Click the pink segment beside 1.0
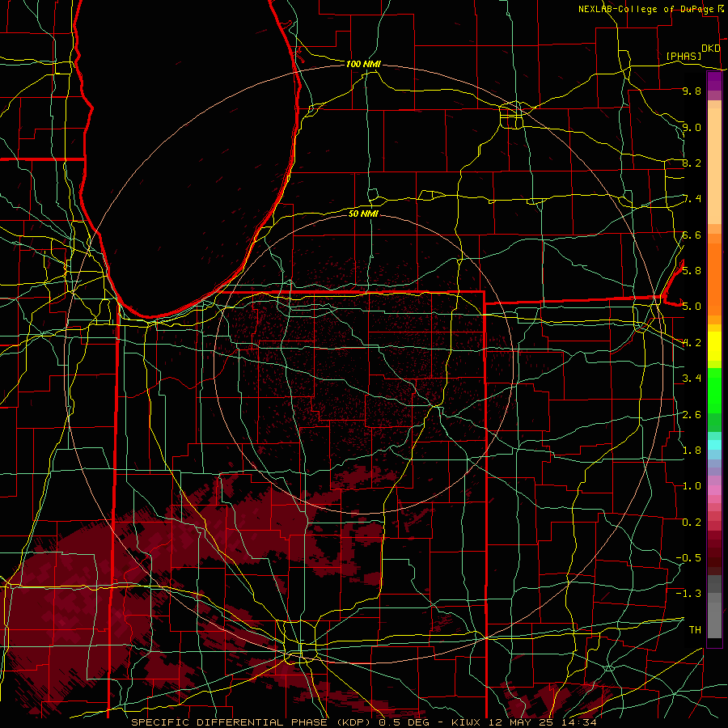728x728 pixels. [714, 490]
